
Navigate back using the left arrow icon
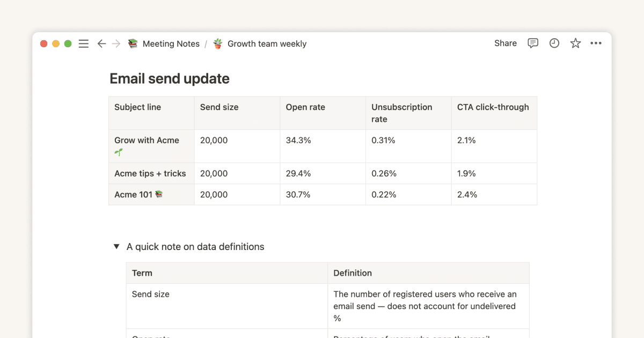(101, 43)
